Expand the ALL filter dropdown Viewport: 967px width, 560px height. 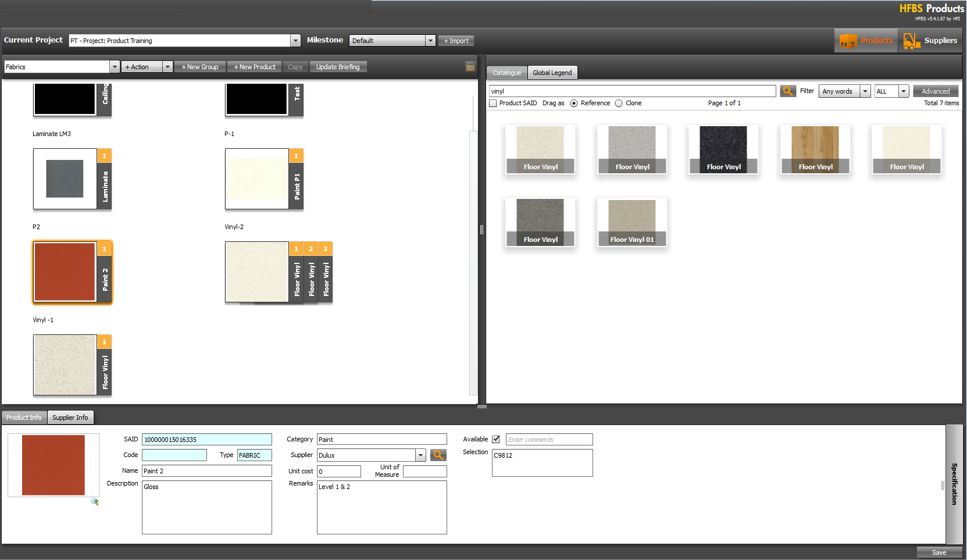tap(904, 91)
